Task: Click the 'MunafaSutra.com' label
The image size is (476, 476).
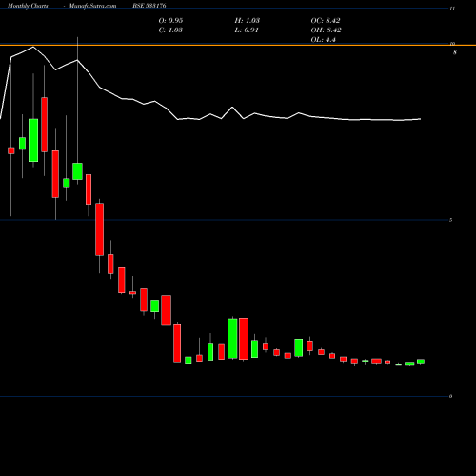Action: click(x=92, y=6)
